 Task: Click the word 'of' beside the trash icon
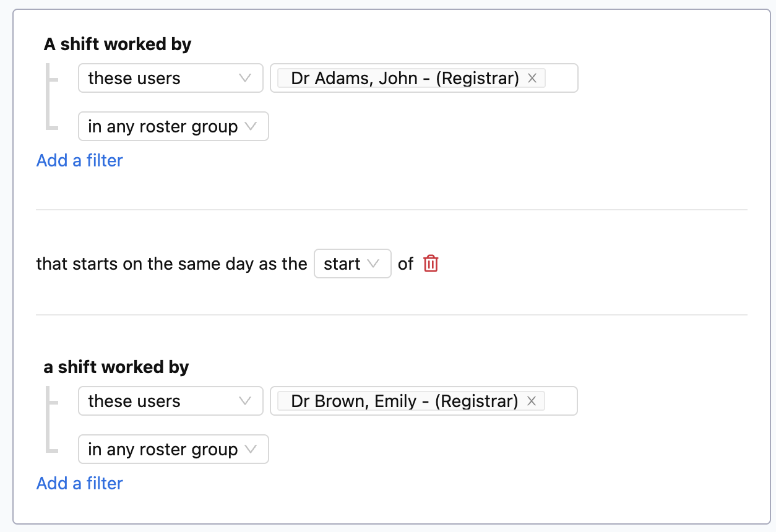pos(405,264)
